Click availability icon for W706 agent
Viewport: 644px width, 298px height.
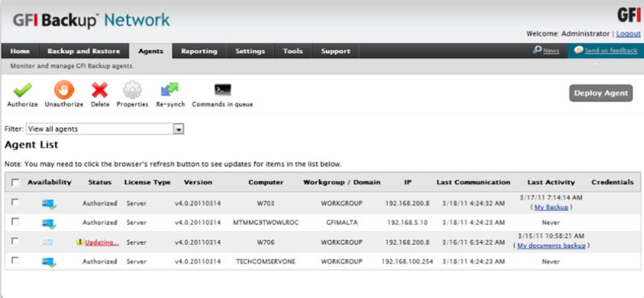pyautogui.click(x=47, y=242)
